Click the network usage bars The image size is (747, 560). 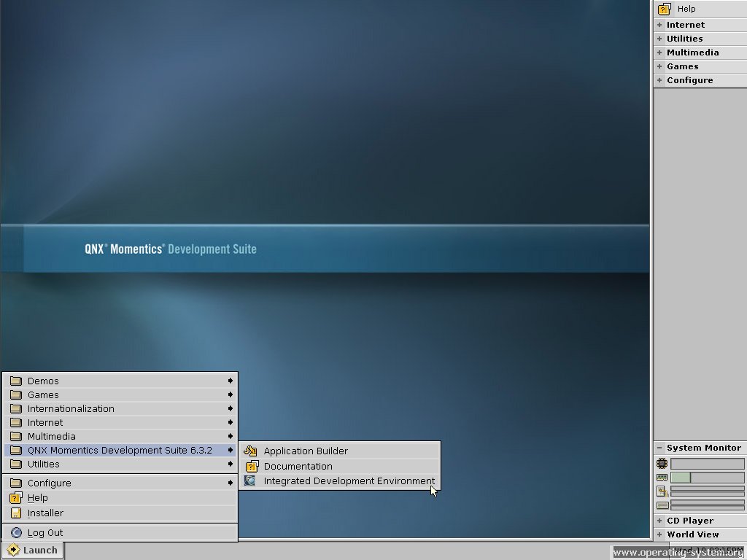(x=707, y=491)
